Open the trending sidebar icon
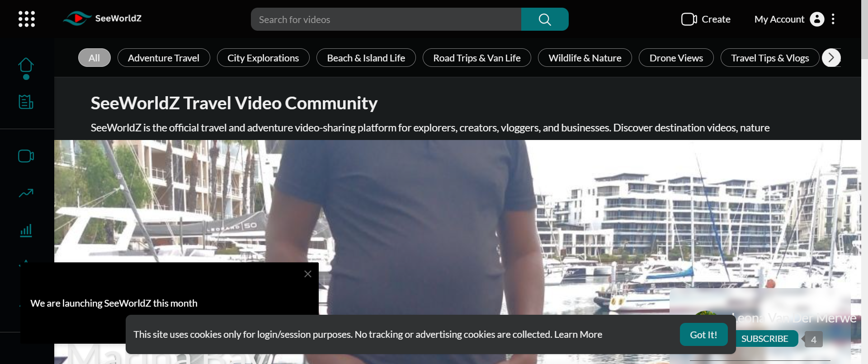The height and width of the screenshot is (364, 868). (26, 193)
